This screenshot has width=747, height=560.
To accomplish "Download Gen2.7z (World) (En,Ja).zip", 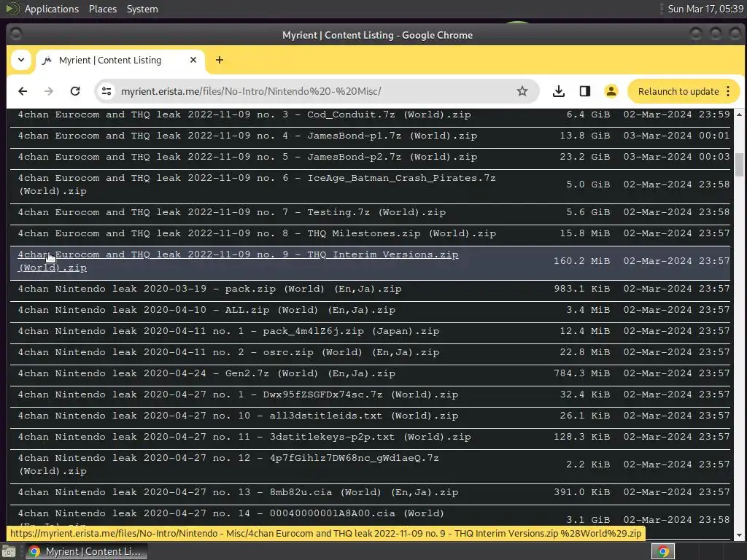I will pos(206,373).
